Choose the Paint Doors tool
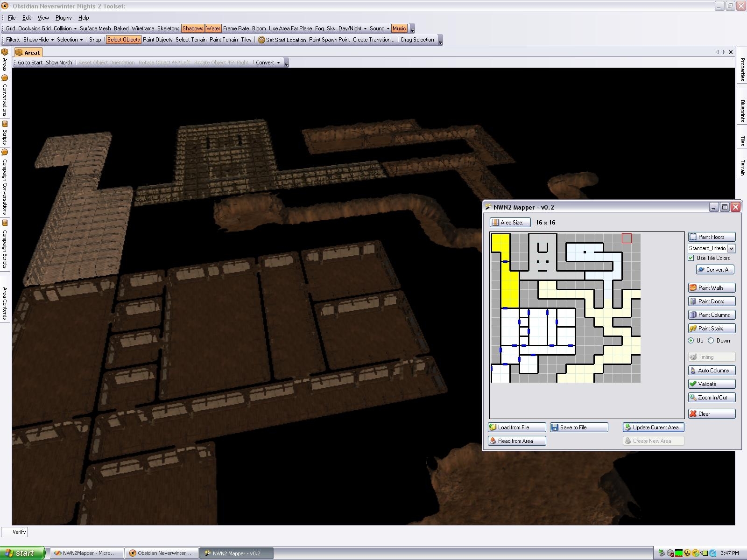The width and height of the screenshot is (747, 560). point(711,301)
